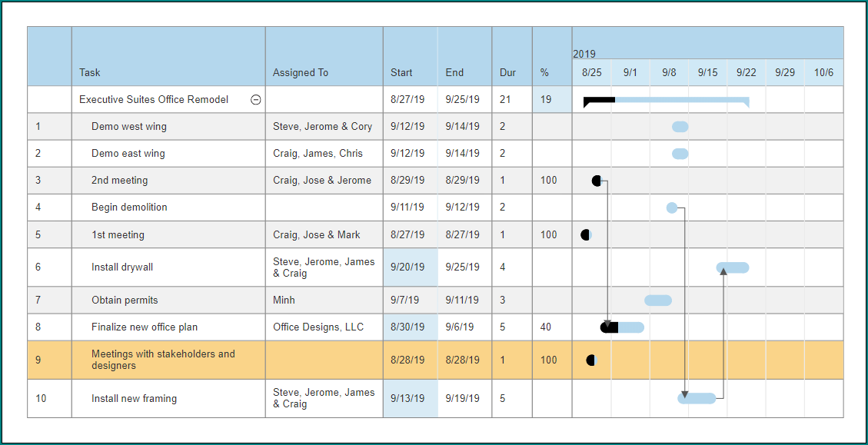868x445 pixels.
Task: Click the Craig, James, Chris assignee cell
Action: [324, 154]
